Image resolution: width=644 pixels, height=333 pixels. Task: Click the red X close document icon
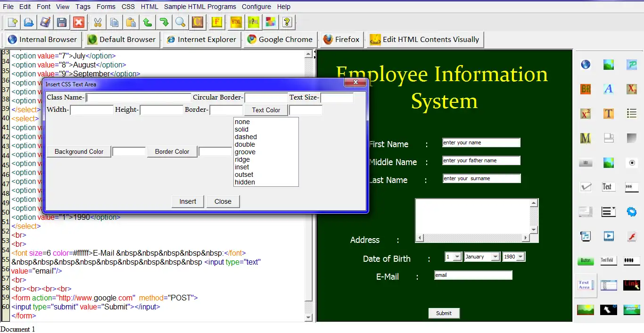(78, 22)
